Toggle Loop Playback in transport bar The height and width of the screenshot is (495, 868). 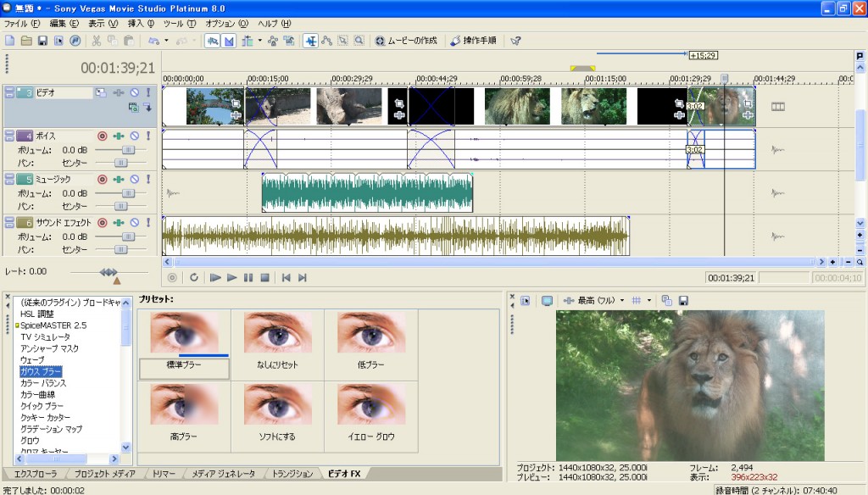pyautogui.click(x=194, y=277)
